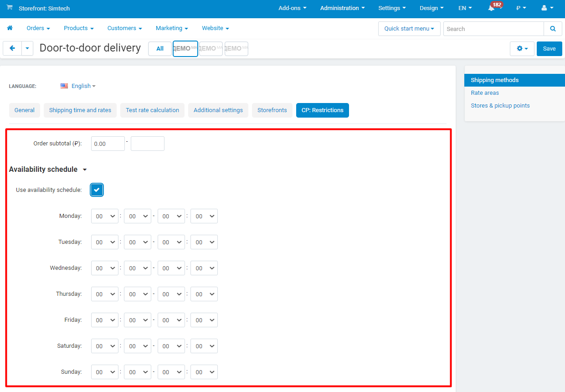Switch to the Storefronts tab
Image resolution: width=565 pixels, height=392 pixels.
pyautogui.click(x=272, y=110)
